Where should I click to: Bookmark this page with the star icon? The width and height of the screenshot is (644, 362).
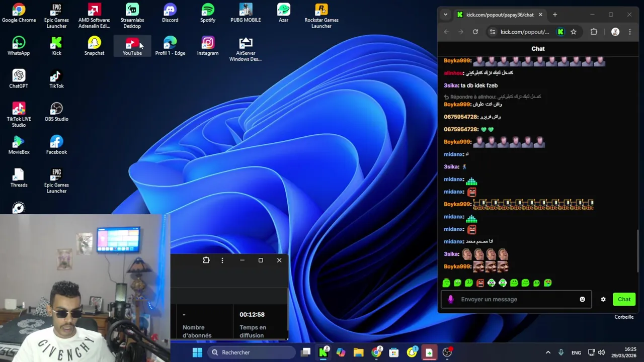click(x=573, y=32)
